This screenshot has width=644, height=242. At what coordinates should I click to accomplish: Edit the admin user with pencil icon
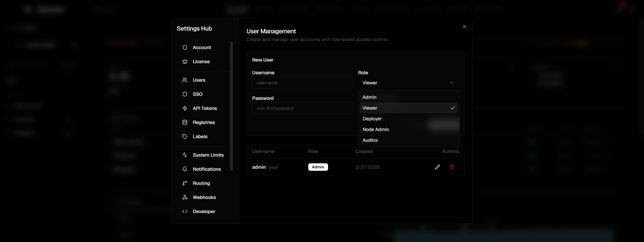click(437, 167)
